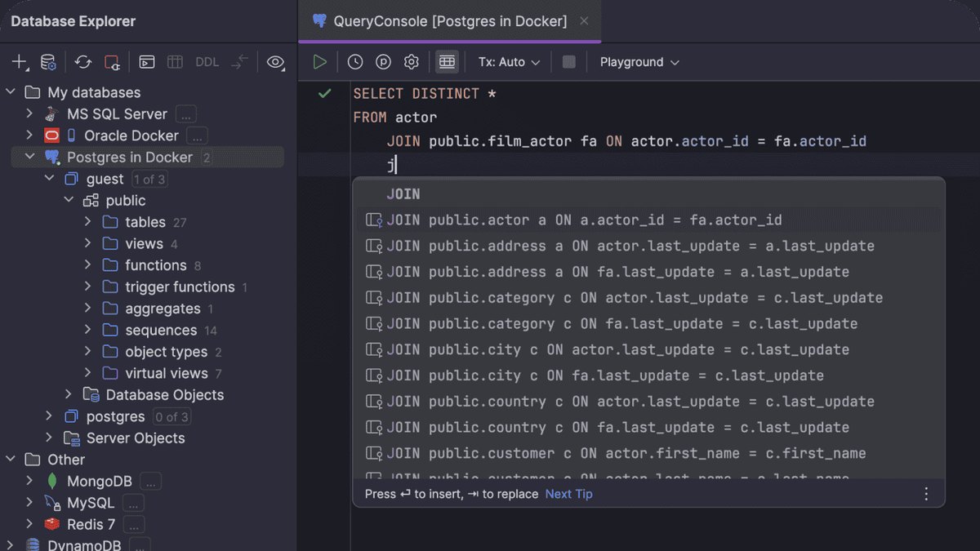
Task: Toggle the eye view options icon
Action: 276,62
